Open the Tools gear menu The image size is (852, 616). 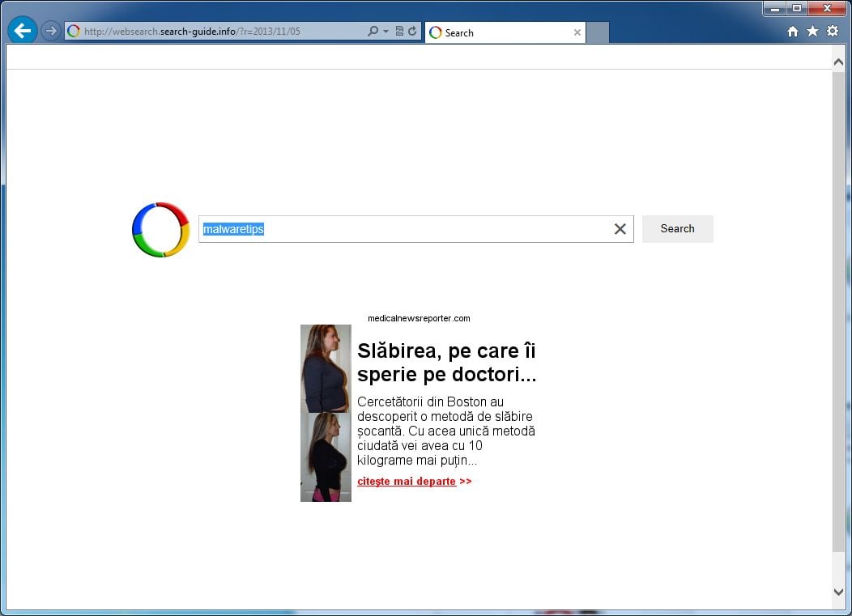tap(833, 32)
